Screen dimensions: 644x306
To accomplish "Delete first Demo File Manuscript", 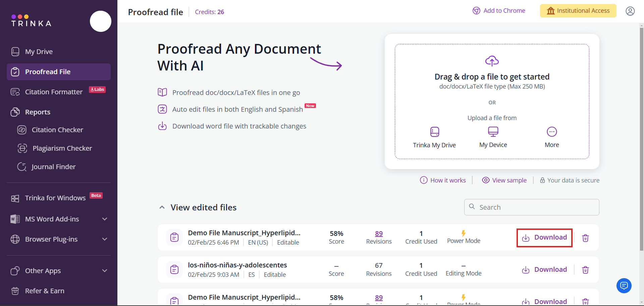I will tap(585, 238).
